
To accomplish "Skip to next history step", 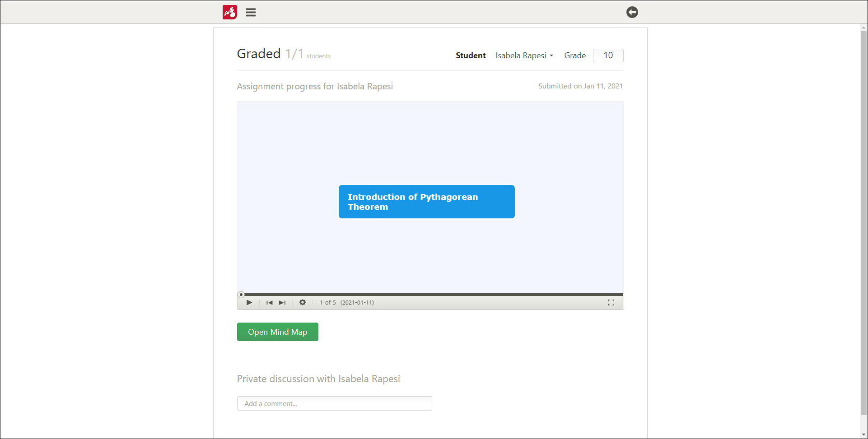I will (282, 303).
